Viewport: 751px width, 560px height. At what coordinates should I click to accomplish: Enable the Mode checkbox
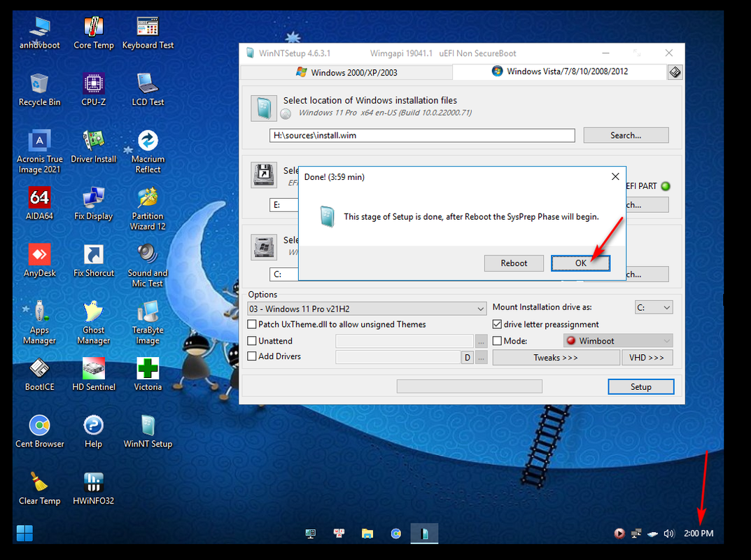pos(497,341)
